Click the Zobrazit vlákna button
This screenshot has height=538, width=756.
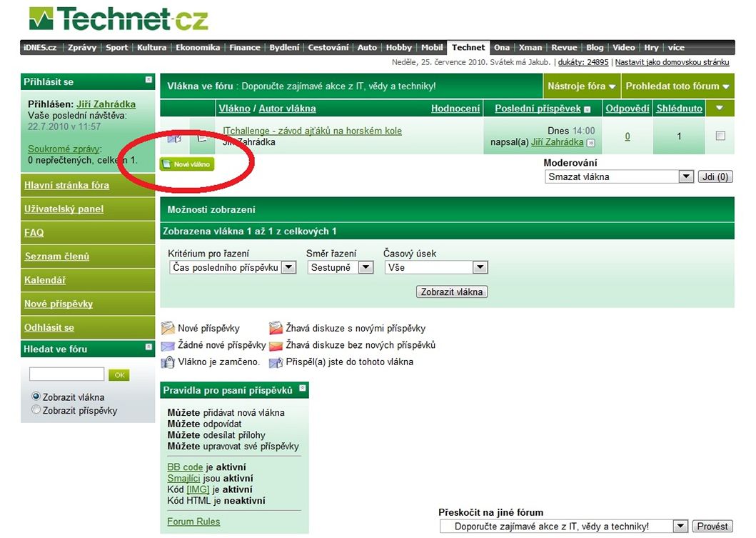click(452, 292)
